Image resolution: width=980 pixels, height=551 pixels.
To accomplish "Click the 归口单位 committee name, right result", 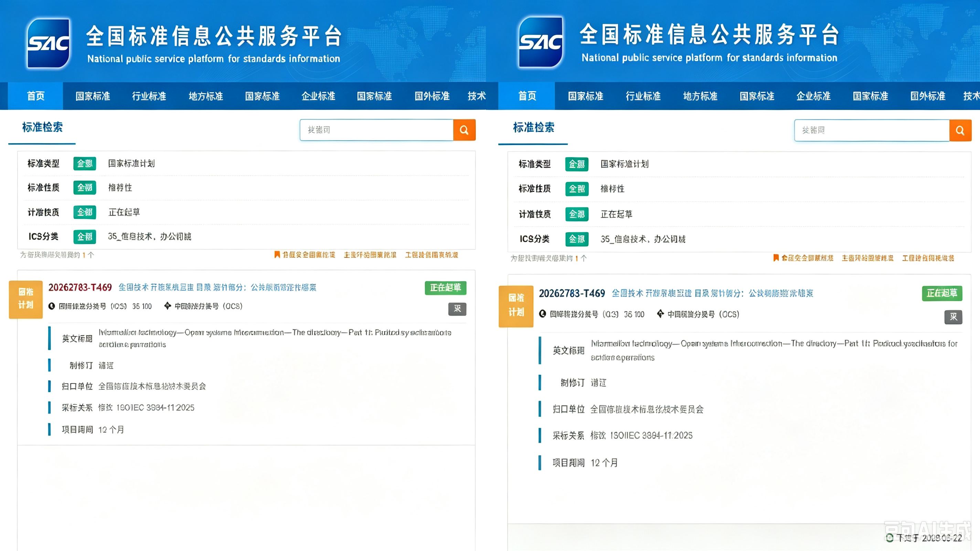I will pos(647,409).
